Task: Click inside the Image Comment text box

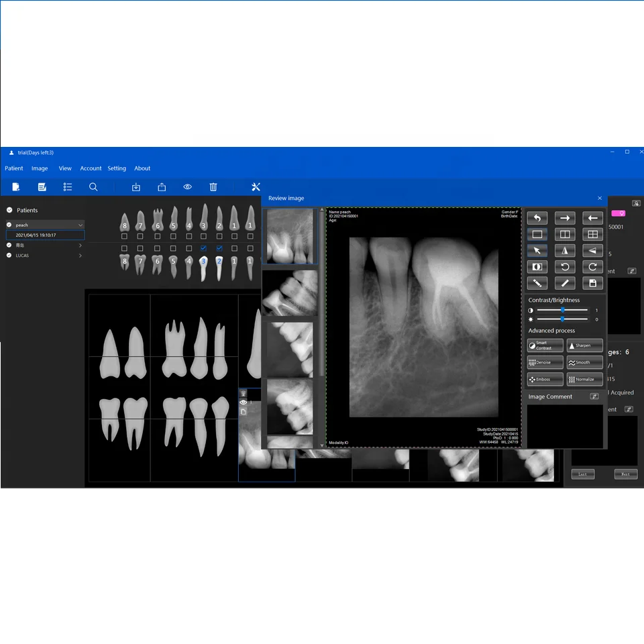Action: tap(565, 426)
